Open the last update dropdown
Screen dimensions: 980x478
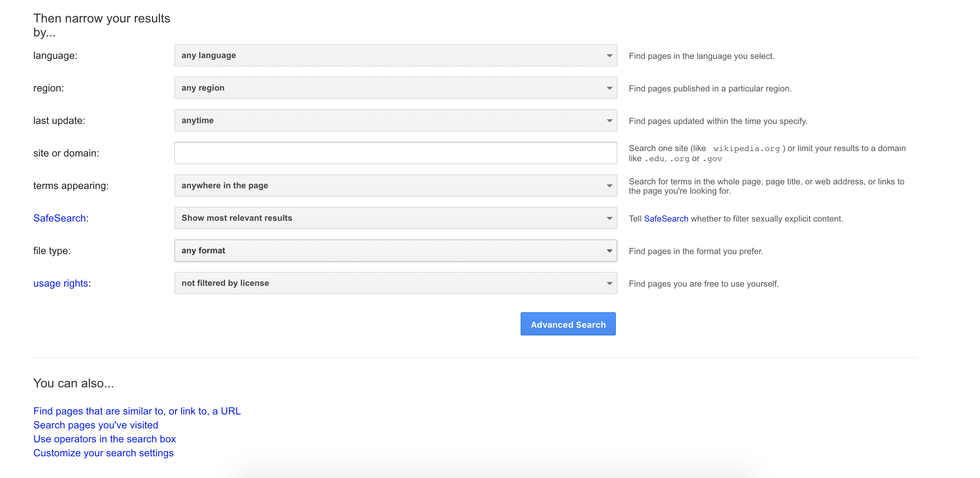[x=395, y=120]
